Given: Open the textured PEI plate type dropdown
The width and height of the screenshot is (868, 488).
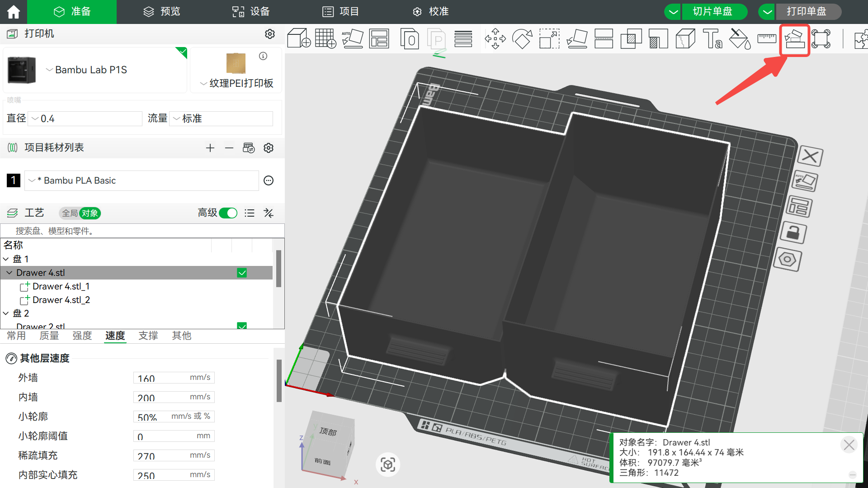Looking at the screenshot, I should tap(236, 83).
